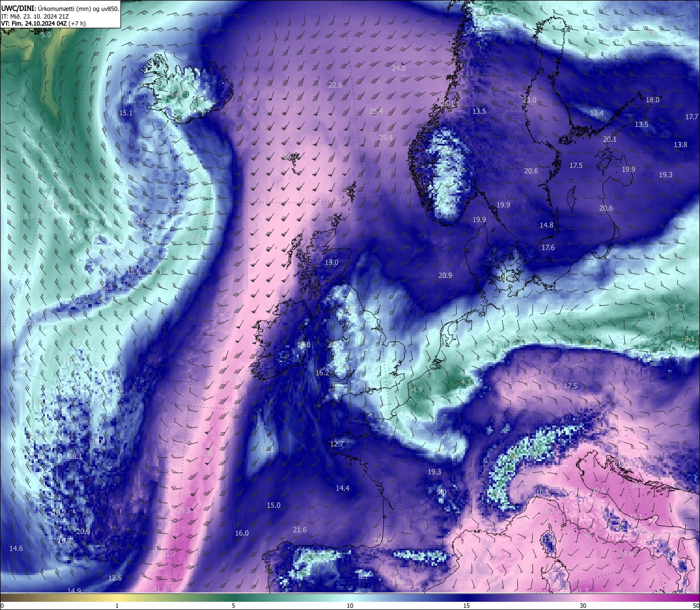Image resolution: width=700 pixels, height=610 pixels.
Task: Click the 12.6 value near the bottom
Action: click(115, 578)
